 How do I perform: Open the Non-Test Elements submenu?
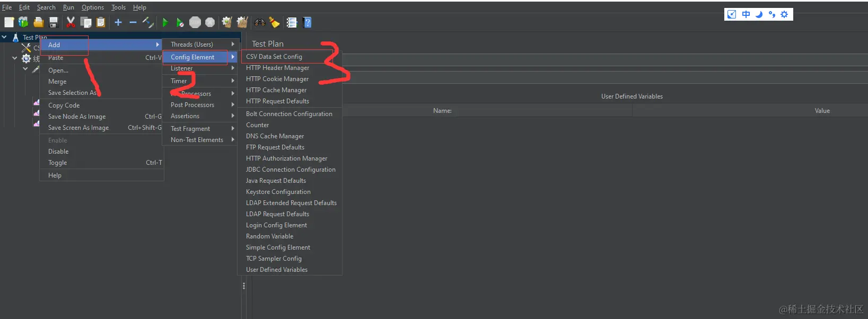click(200, 140)
